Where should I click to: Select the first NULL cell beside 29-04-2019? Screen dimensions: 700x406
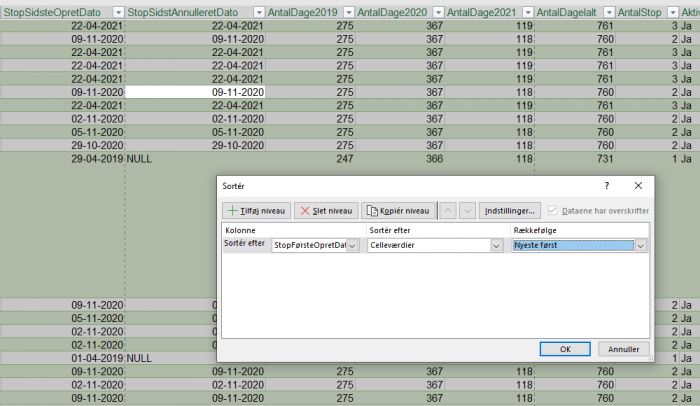coord(195,159)
